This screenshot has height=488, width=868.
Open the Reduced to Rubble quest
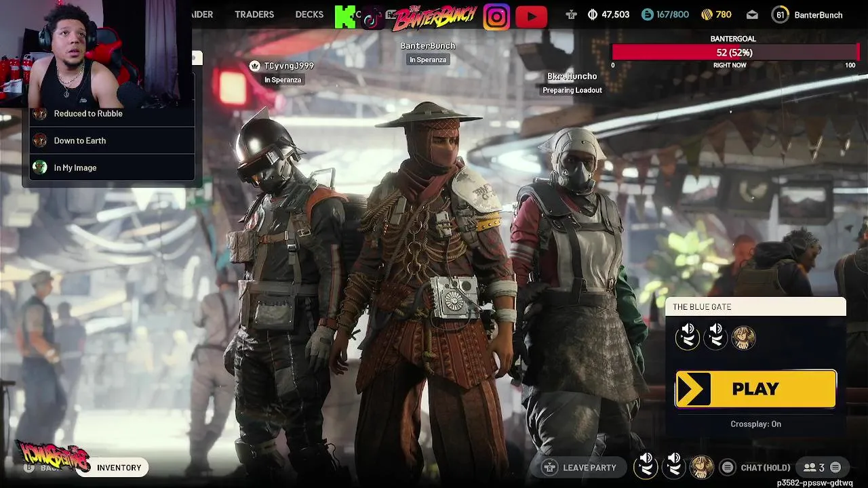pyautogui.click(x=112, y=113)
